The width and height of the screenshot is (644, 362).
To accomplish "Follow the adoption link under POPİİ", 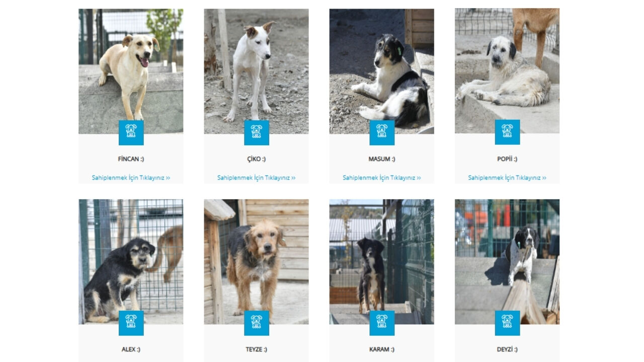I will point(507,177).
